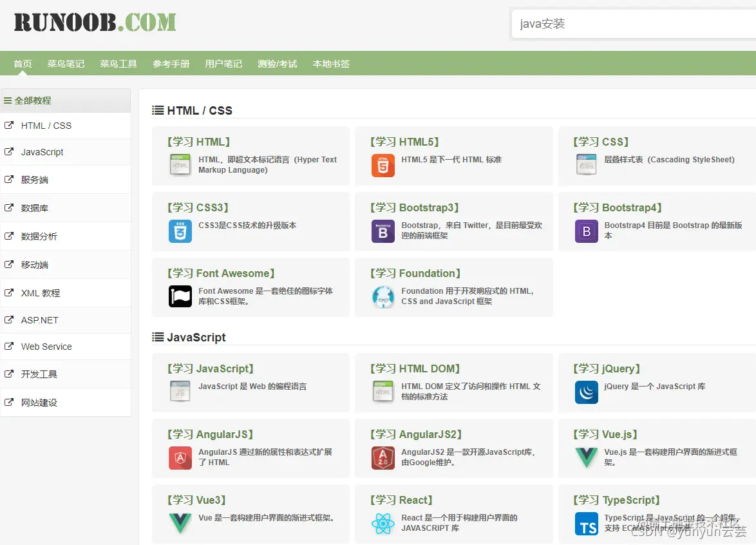The image size is (756, 545).
Task: Click the orange HTML5 shield icon
Action: click(x=383, y=165)
